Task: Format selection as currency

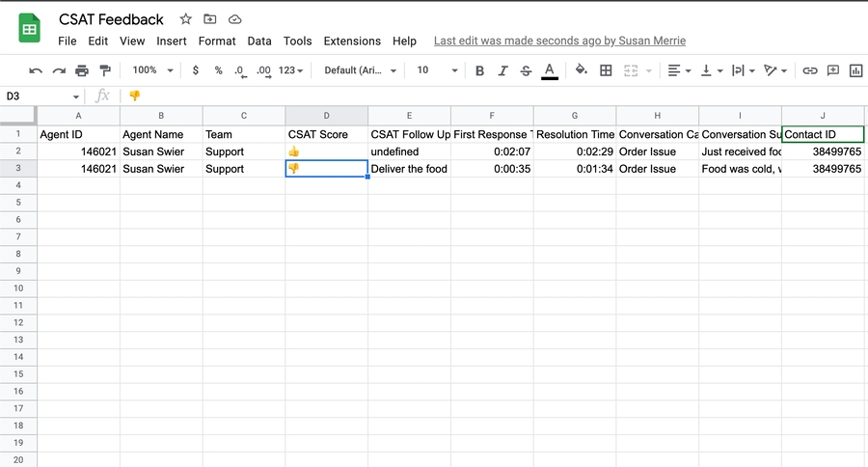Action: [x=196, y=70]
